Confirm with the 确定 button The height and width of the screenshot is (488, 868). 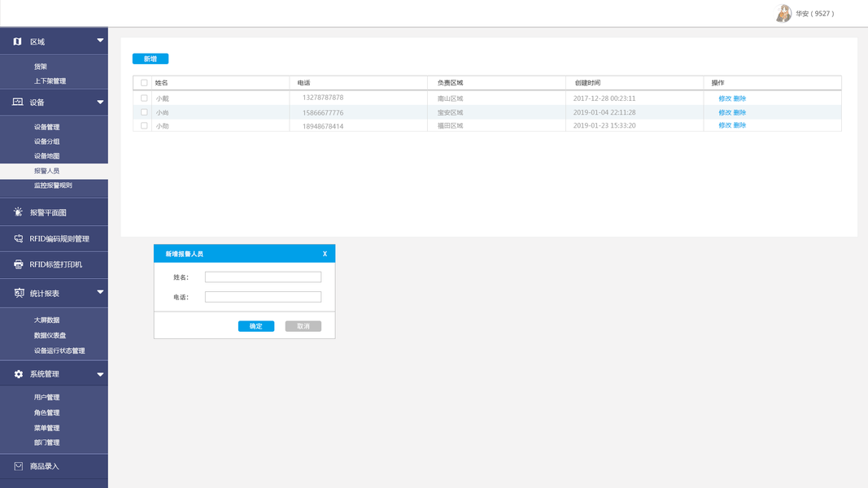tap(256, 326)
